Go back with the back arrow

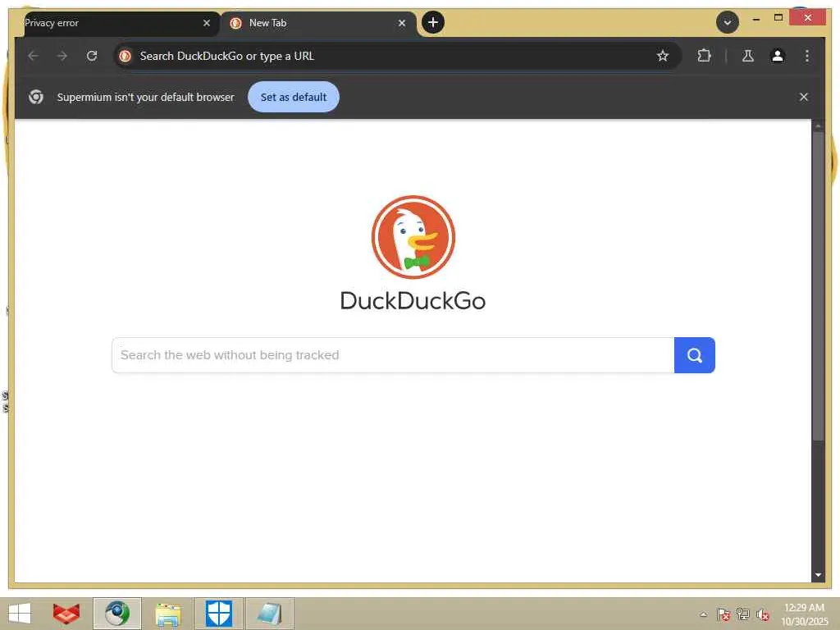point(33,56)
